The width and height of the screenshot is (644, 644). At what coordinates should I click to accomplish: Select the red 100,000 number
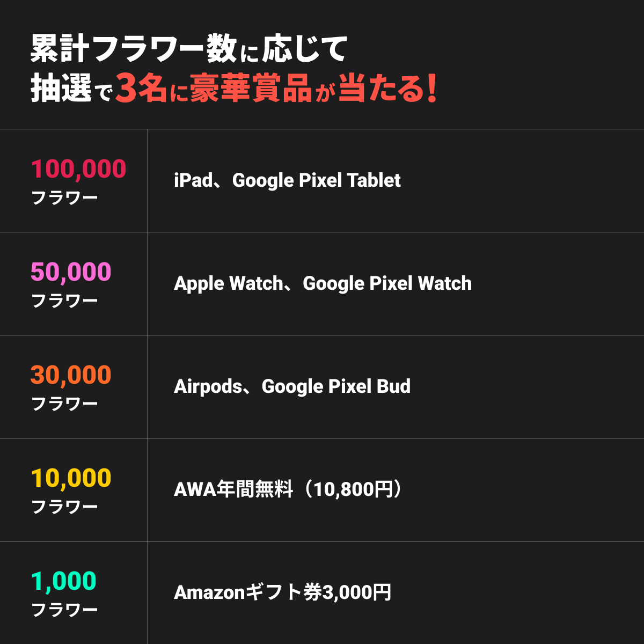coord(78,169)
